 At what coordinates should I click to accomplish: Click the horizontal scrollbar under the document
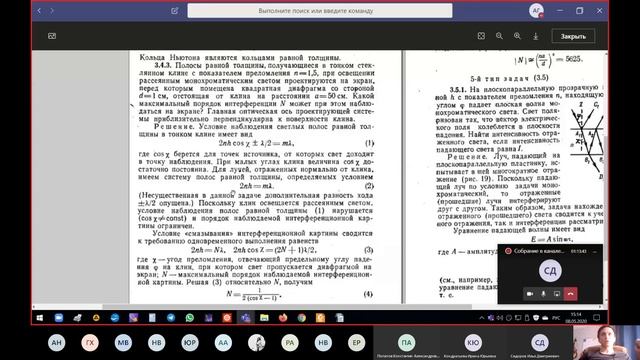[287, 307]
